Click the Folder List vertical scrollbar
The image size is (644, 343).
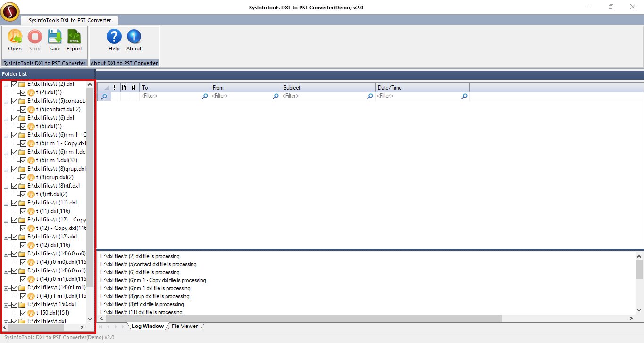click(x=90, y=202)
